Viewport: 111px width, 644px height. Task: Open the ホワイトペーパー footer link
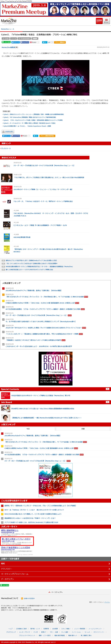pos(99,632)
